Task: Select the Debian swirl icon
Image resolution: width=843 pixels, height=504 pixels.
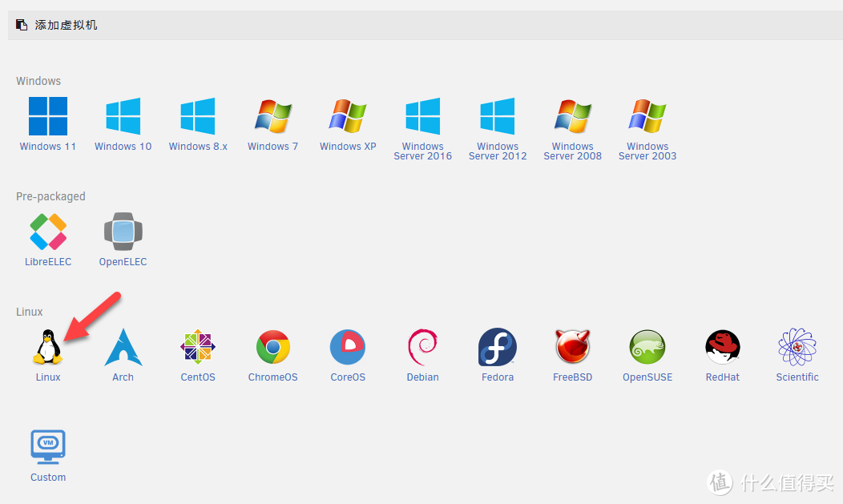Action: (422, 347)
